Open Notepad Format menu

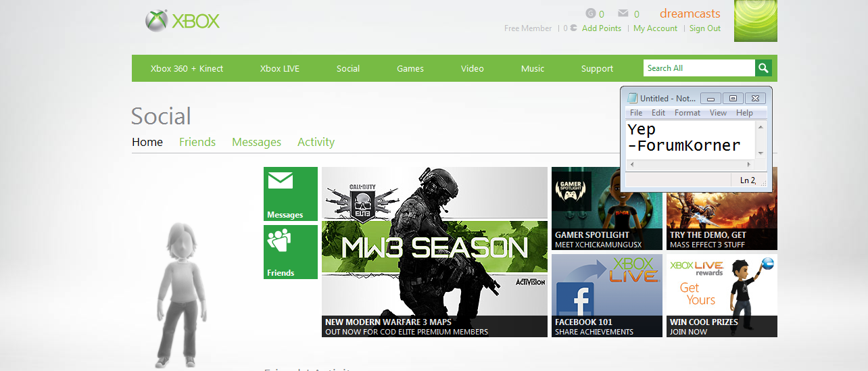(x=688, y=113)
